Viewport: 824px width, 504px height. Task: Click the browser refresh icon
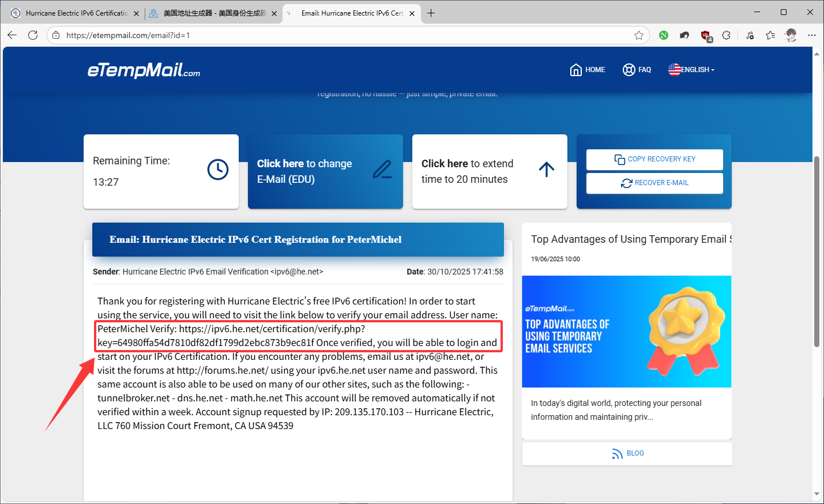click(x=33, y=35)
